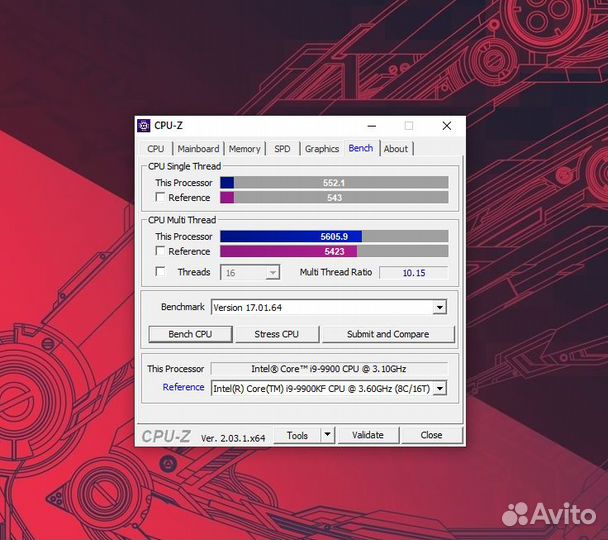Click the CPU Single Thread group label
The image size is (608, 540).
click(185, 166)
